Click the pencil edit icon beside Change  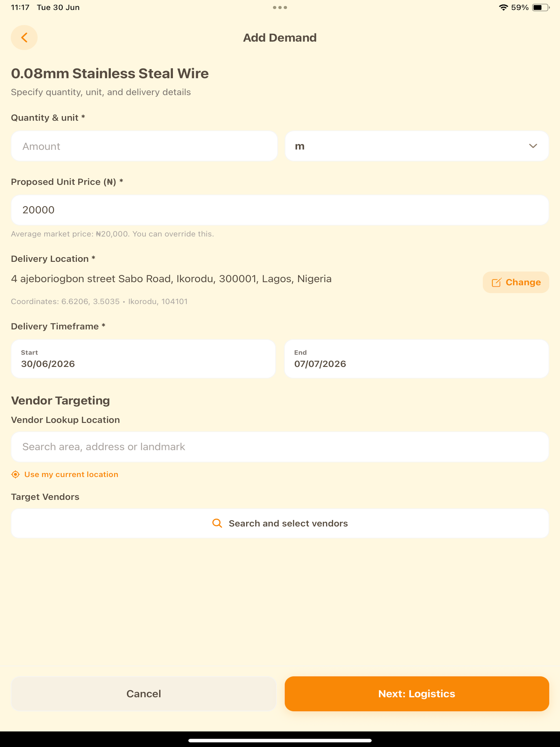coord(496,282)
